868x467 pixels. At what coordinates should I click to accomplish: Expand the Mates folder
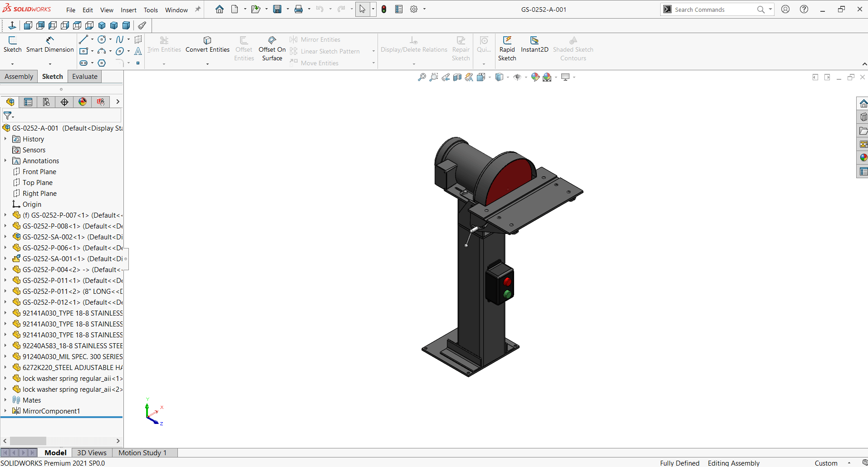tap(5, 400)
